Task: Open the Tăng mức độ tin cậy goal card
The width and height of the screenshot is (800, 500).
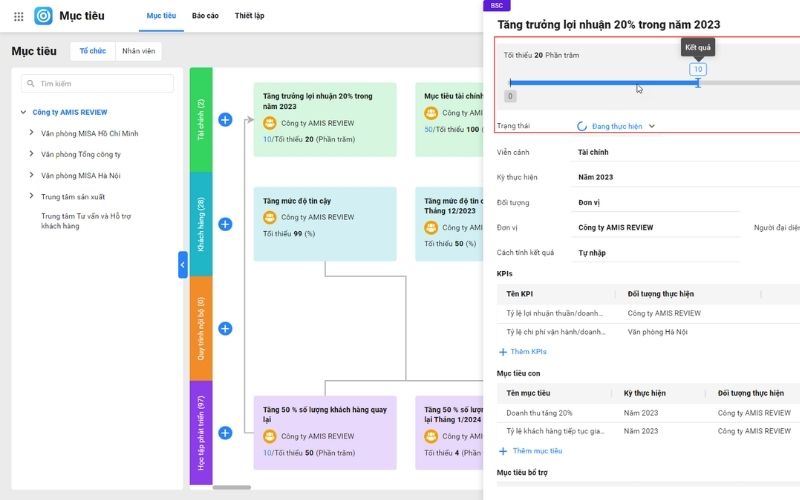Action: coord(325,224)
